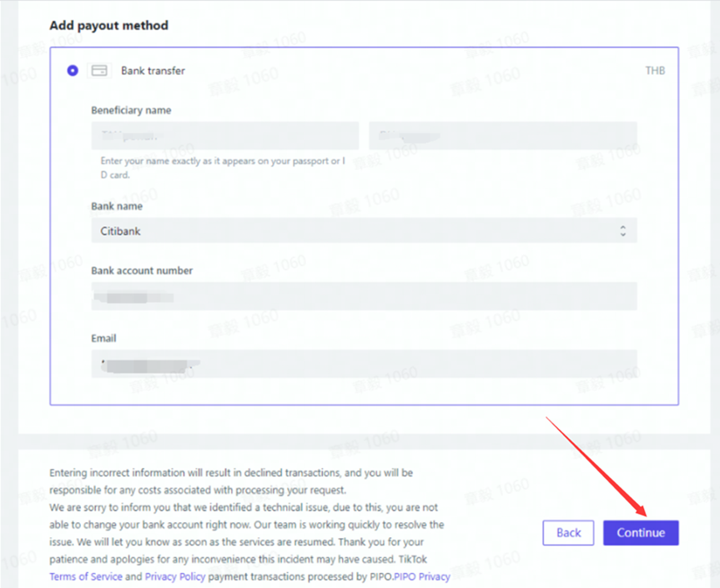Click the up-down arrows in Bank name
Viewport: 720px width, 588px height.
point(622,231)
